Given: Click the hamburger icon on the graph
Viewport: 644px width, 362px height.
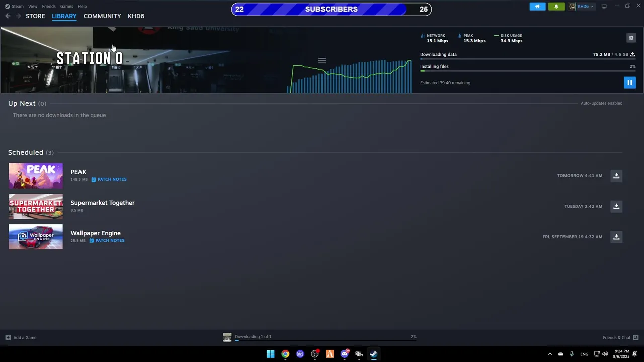Looking at the screenshot, I should 322,61.
